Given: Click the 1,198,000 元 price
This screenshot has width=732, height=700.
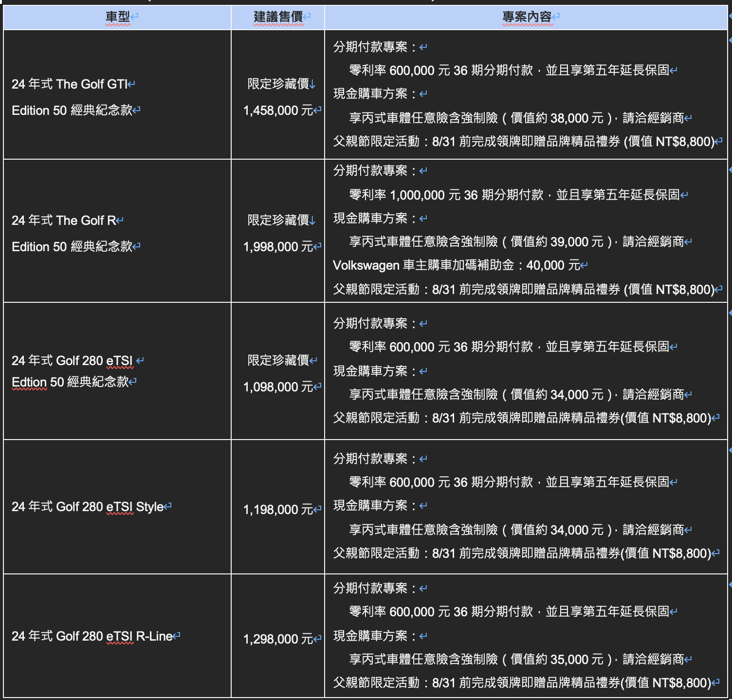Looking at the screenshot, I should pyautogui.click(x=278, y=510).
